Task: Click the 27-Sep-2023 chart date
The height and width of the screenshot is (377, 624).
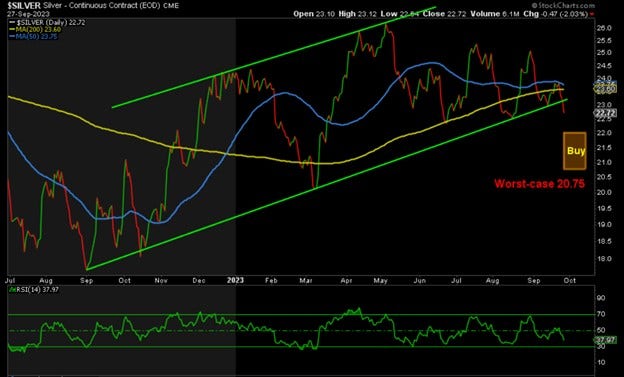Action: (28, 14)
